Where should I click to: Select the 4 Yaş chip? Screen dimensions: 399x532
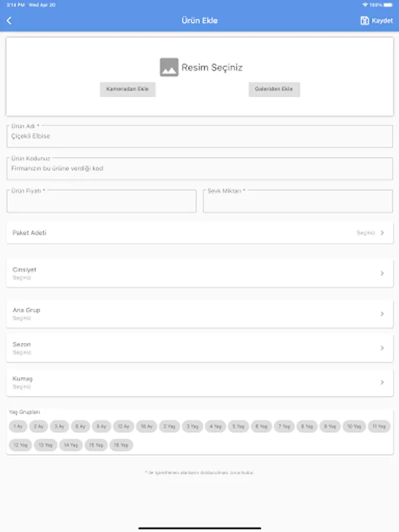tap(215, 426)
